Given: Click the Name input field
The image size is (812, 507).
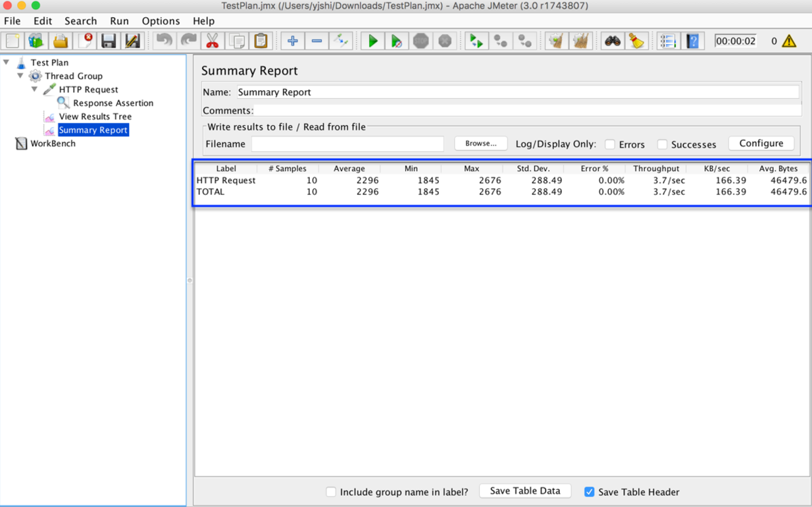Looking at the screenshot, I should tap(518, 92).
